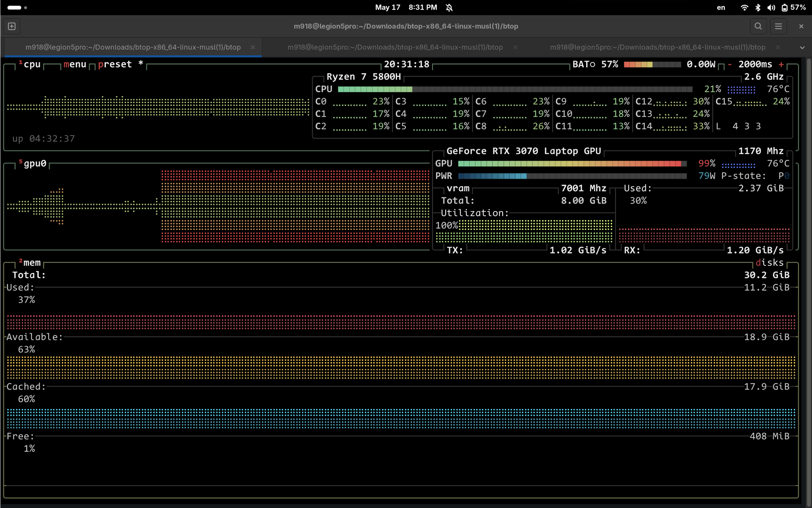
Task: Toggle the gpu0 box
Action: pos(33,164)
